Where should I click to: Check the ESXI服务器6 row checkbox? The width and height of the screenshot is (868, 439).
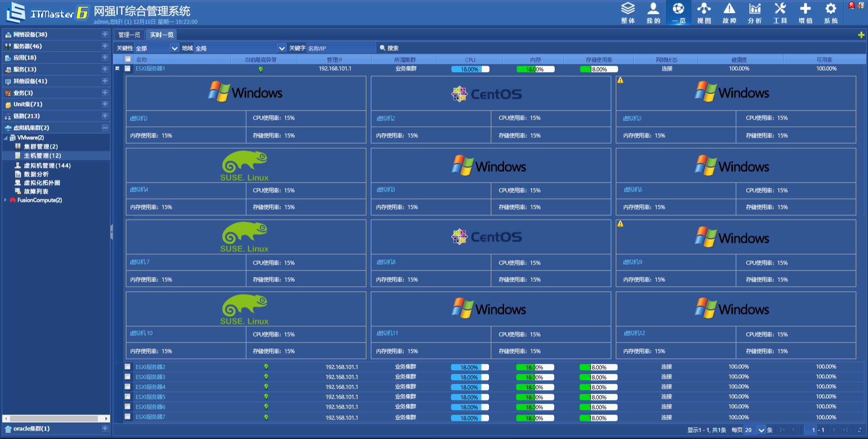pos(128,407)
